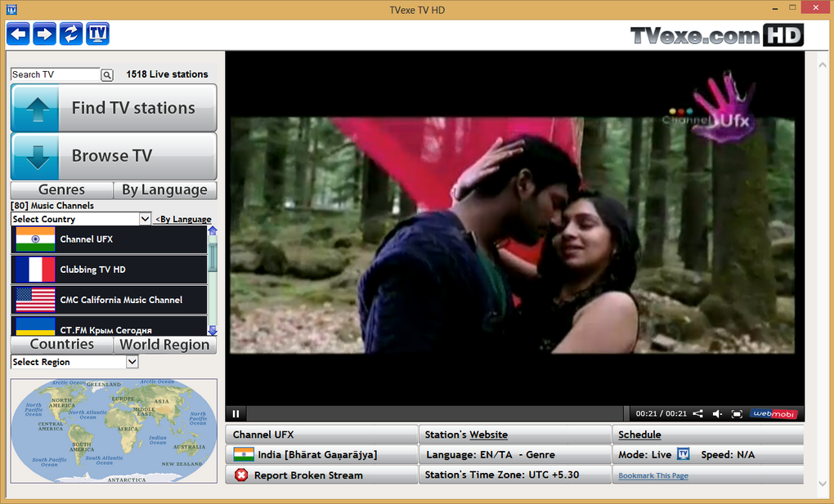Image resolution: width=834 pixels, height=504 pixels.
Task: Select Clubbing TV HD station
Action: pos(109,270)
